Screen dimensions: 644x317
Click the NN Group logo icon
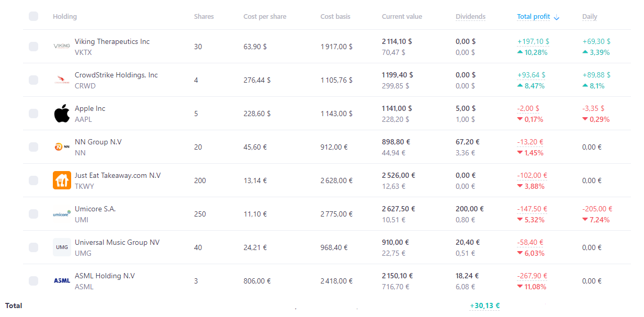pyautogui.click(x=62, y=147)
